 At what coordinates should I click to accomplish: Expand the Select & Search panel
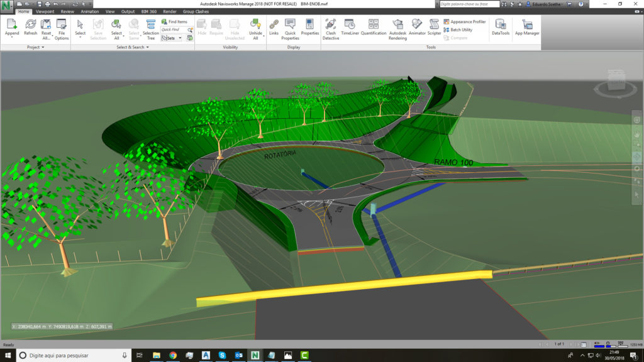133,47
